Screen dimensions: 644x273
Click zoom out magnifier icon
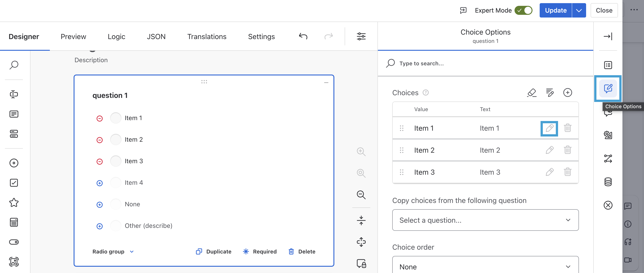point(361,195)
